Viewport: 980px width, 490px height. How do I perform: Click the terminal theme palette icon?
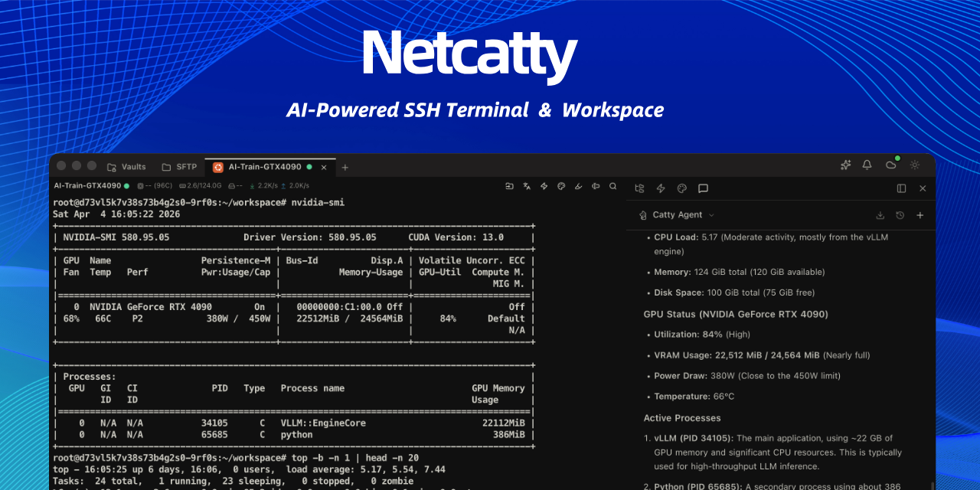[x=561, y=186]
